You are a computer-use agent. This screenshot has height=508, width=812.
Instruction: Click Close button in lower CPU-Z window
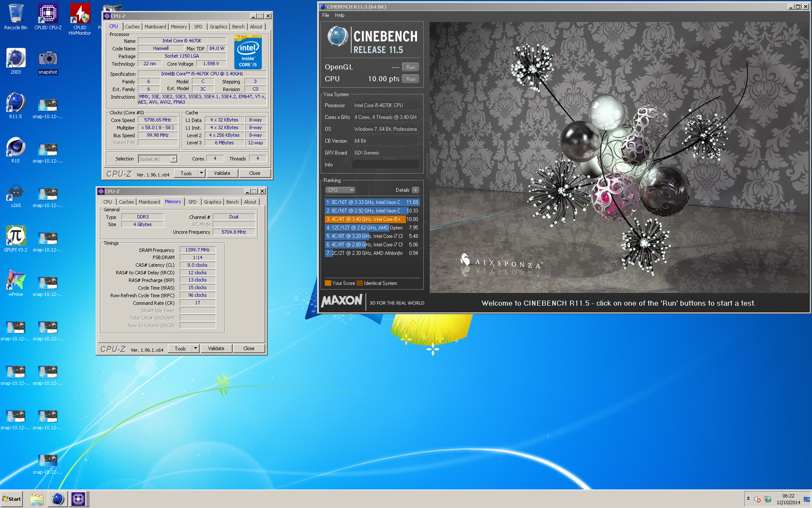coord(249,349)
